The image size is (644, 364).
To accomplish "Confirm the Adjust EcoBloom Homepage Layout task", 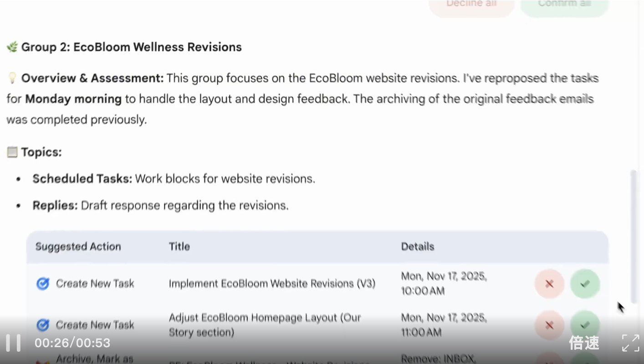I will point(585,325).
